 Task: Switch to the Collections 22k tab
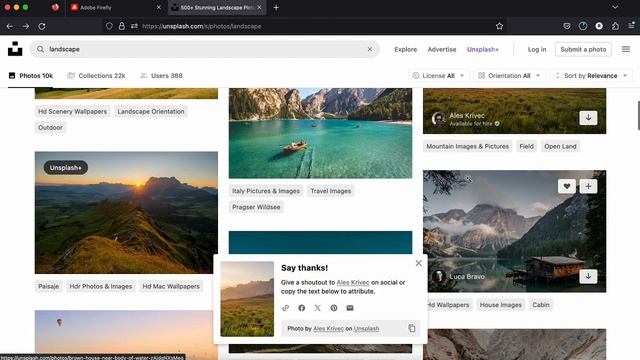click(96, 76)
